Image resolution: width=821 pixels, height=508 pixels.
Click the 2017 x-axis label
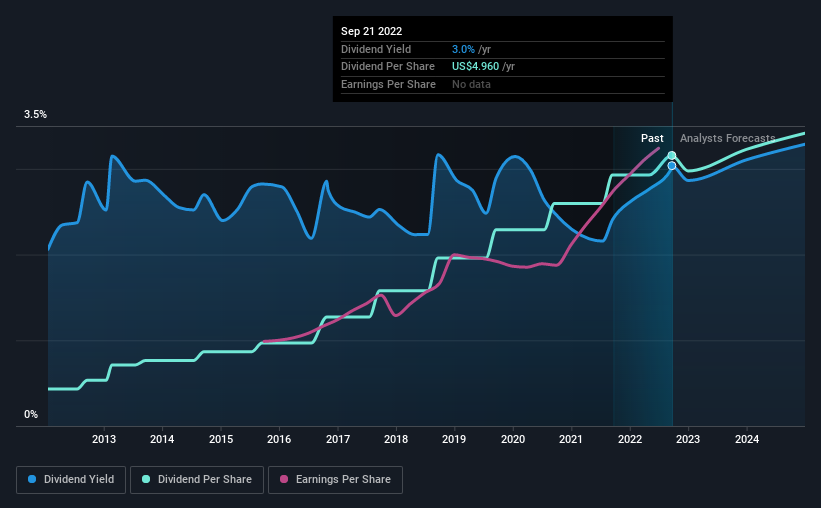point(338,439)
